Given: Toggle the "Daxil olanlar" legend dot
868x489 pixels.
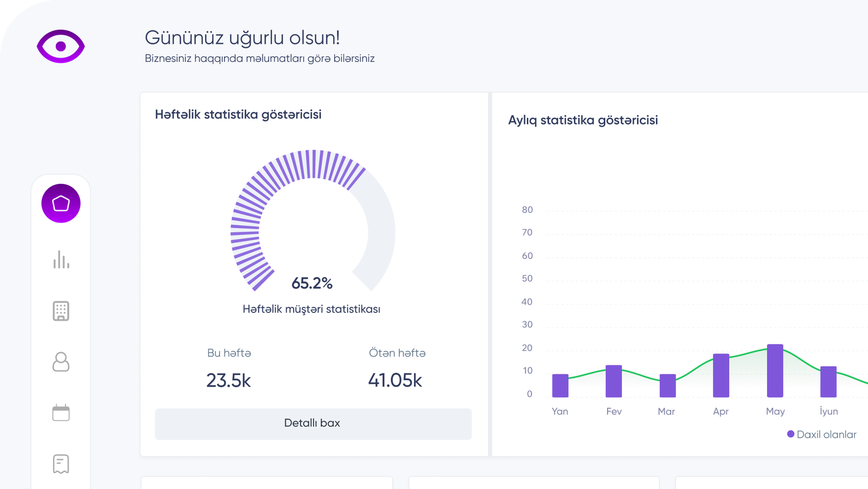Looking at the screenshot, I should coord(790,434).
